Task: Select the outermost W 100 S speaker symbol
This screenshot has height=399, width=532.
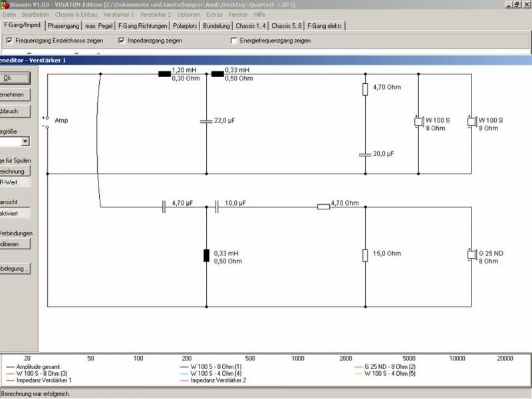Action: coord(472,121)
